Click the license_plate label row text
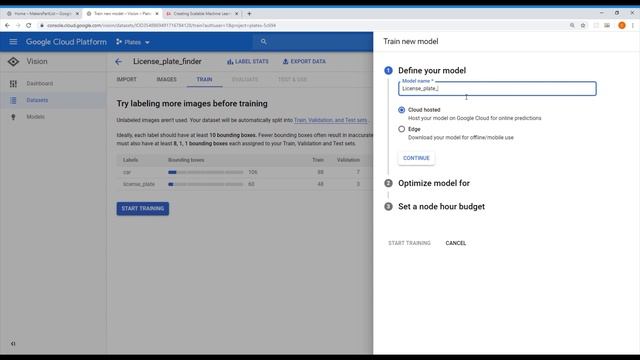 (x=139, y=184)
